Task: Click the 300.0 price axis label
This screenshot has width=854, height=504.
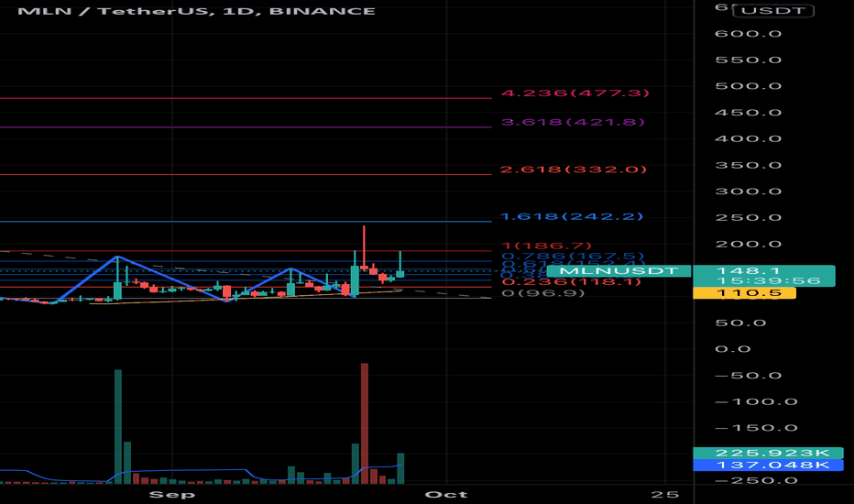Action: tap(749, 192)
